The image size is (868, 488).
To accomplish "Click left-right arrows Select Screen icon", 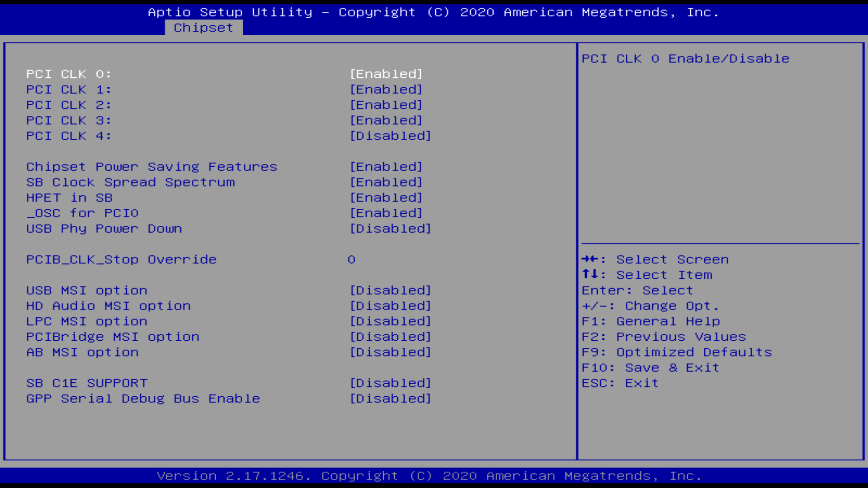I will click(x=590, y=259).
